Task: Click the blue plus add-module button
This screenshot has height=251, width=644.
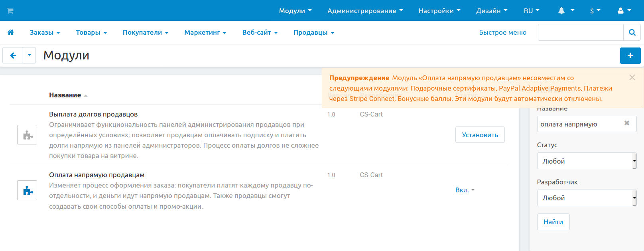Action: (630, 55)
